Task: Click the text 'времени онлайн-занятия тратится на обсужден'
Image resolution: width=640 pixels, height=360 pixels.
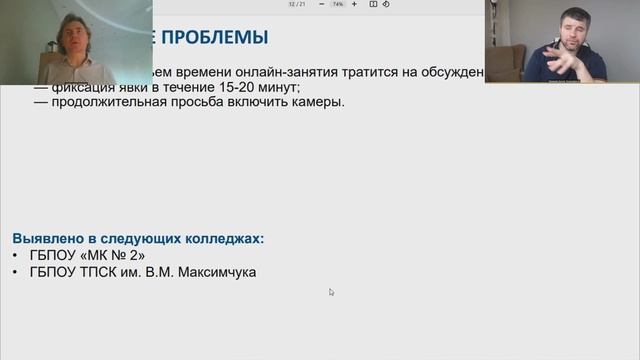Action: coord(330,72)
